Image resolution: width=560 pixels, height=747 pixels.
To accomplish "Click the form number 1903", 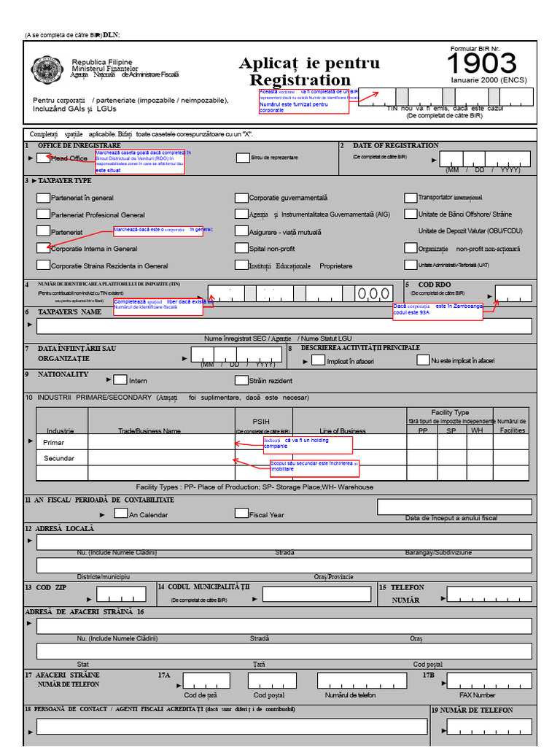I will pos(481,63).
